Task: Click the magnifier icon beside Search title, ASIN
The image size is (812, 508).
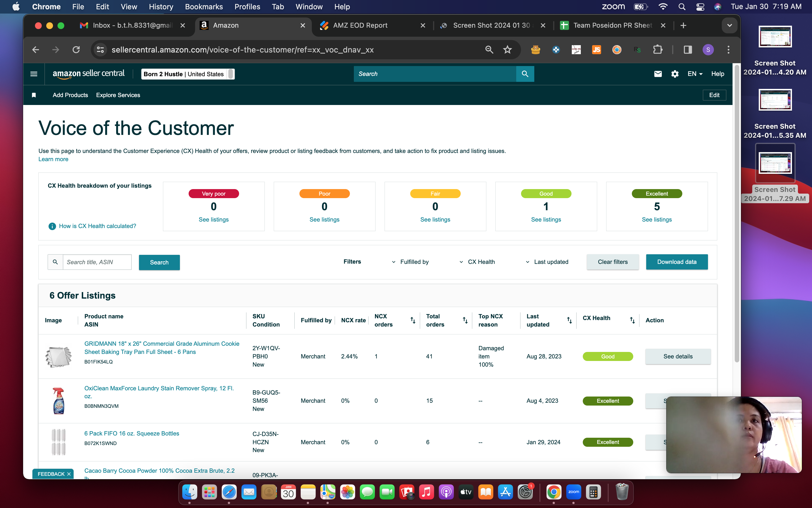Action: (x=55, y=262)
